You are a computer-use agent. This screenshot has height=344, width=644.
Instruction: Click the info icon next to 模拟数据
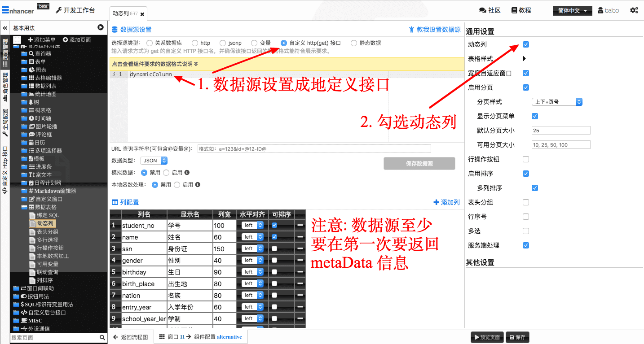click(187, 173)
